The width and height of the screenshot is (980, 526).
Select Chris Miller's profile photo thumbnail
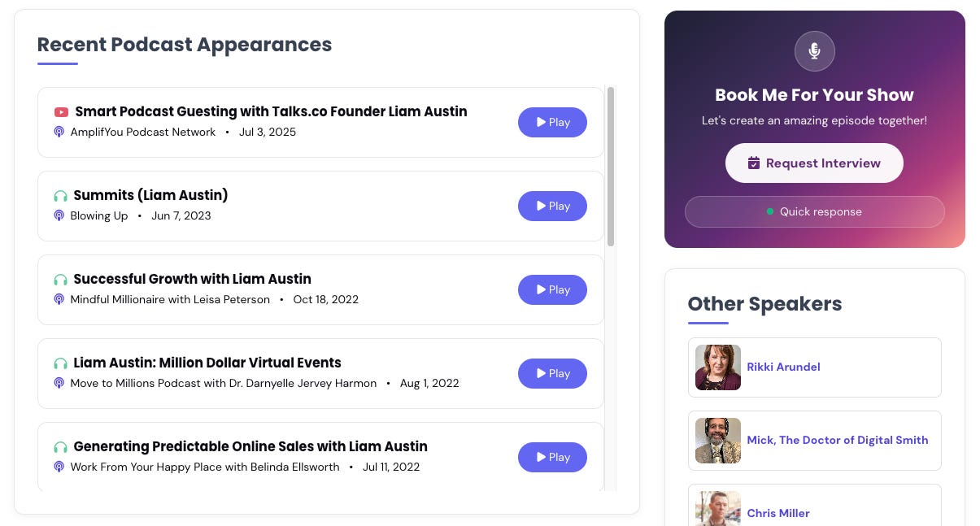pos(718,509)
